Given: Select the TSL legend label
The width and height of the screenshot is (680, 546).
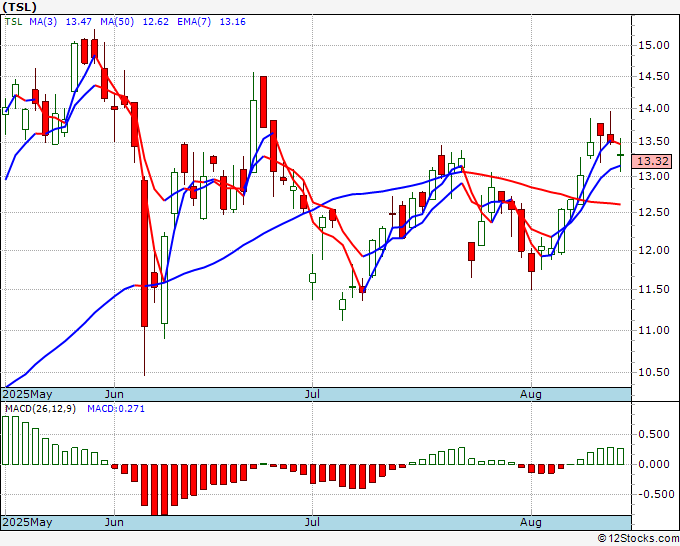Looking at the screenshot, I should (13, 22).
